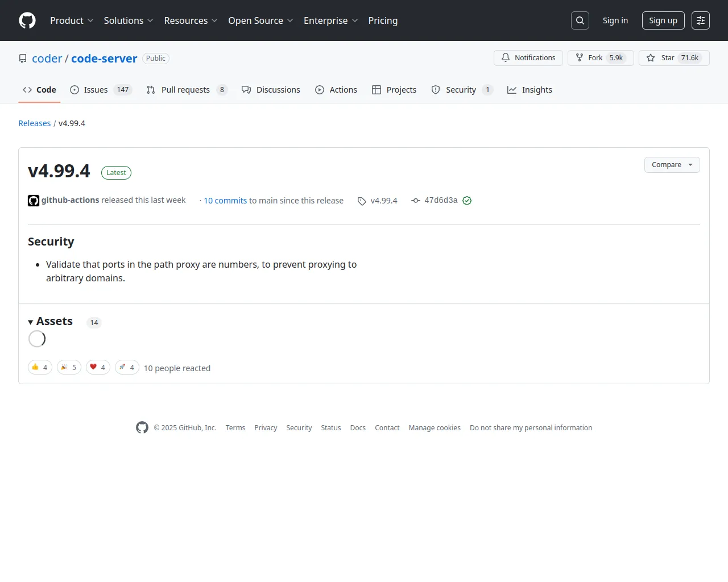
Task: Switch to the Actions tab
Action: click(x=336, y=90)
